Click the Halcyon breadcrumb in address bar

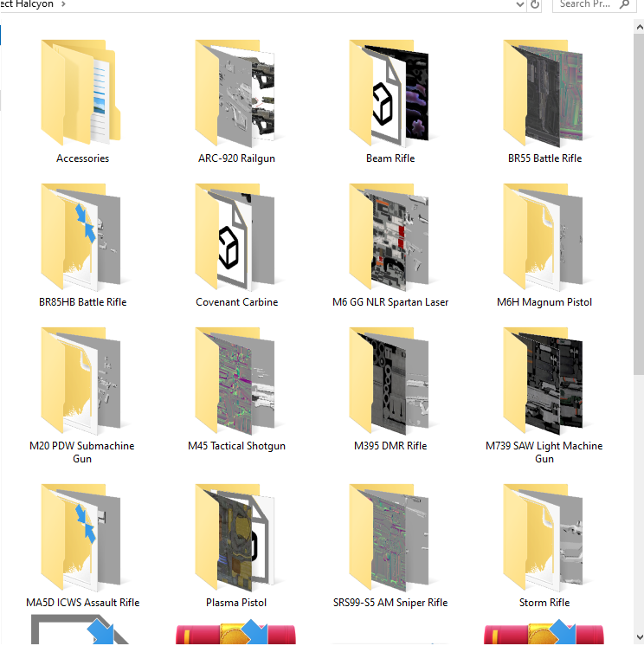click(x=27, y=4)
